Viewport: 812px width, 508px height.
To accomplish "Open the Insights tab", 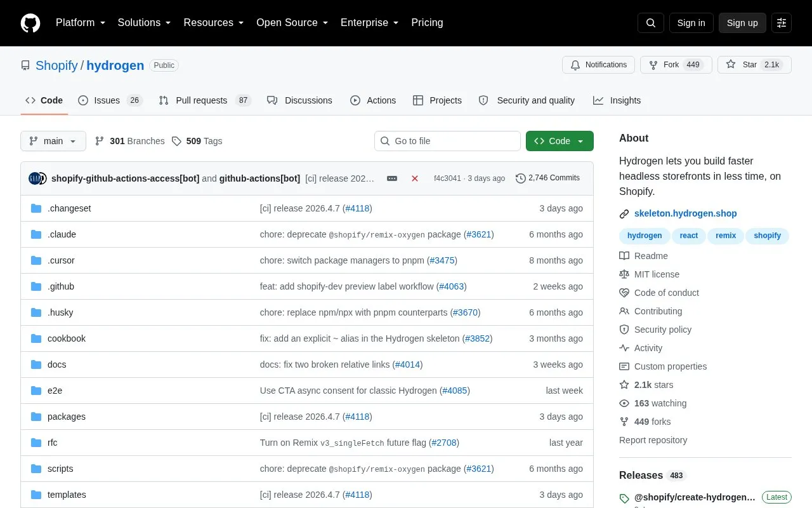I will pos(617,100).
